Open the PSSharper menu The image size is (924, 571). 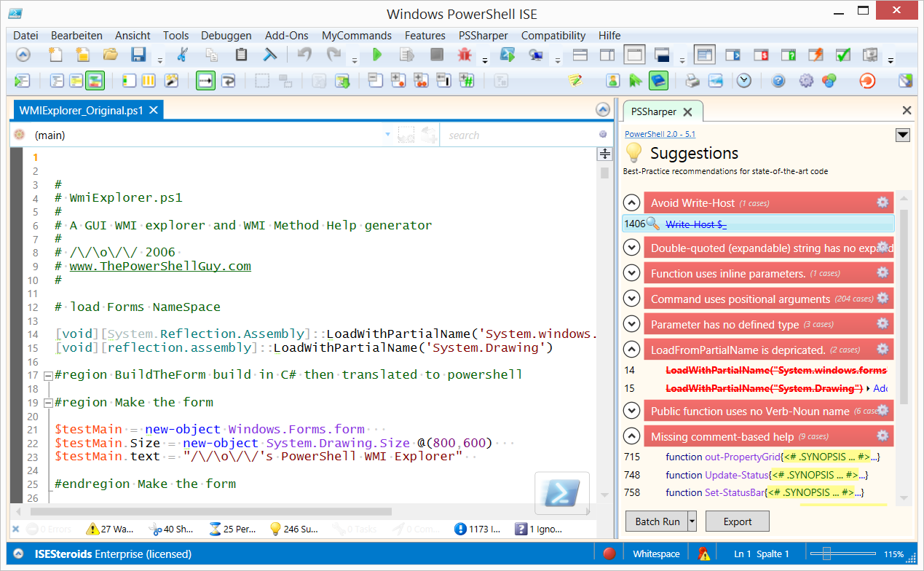(x=483, y=35)
